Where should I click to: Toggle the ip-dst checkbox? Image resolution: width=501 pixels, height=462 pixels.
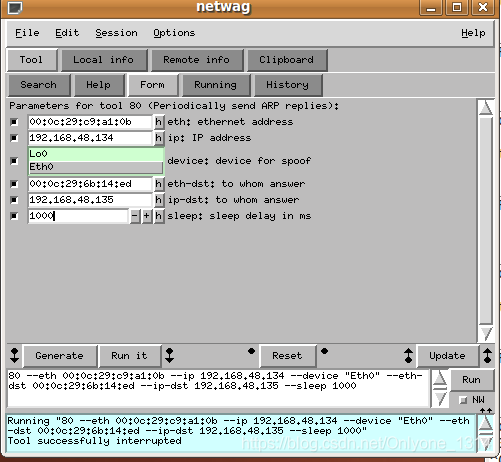coord(14,200)
